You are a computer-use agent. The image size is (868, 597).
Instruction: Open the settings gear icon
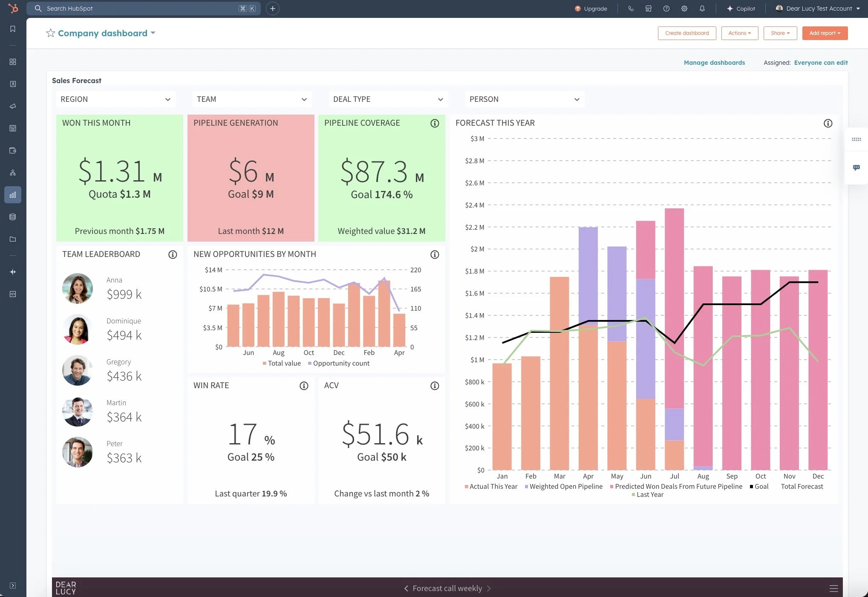coord(684,9)
